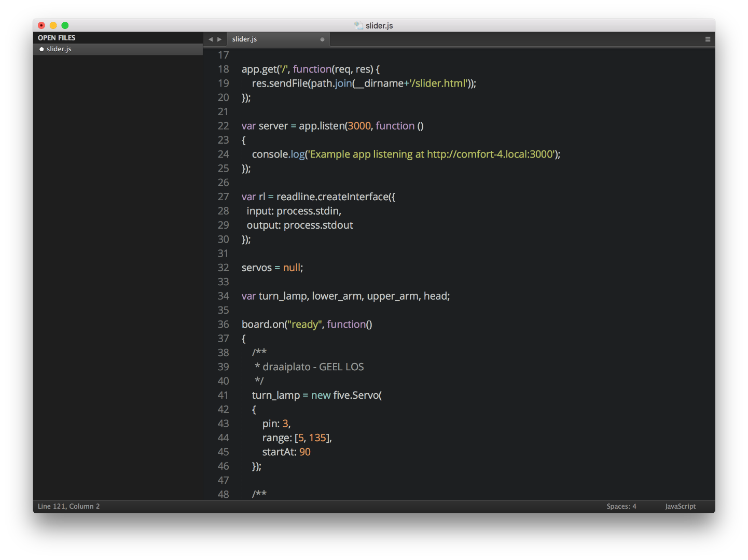The height and width of the screenshot is (560, 748).
Task: Click line number 36 in the gutter
Action: (223, 325)
